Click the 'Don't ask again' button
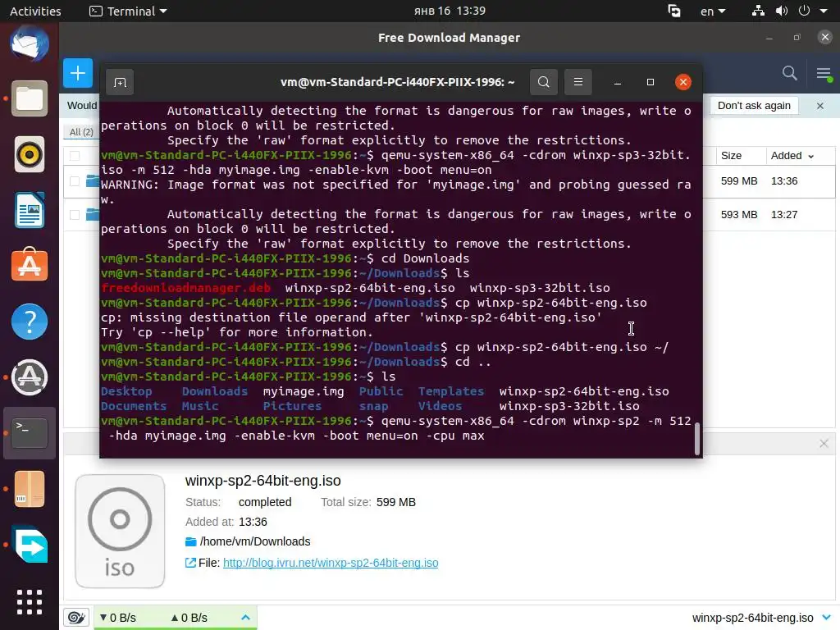Image resolution: width=840 pixels, height=630 pixels. point(754,106)
